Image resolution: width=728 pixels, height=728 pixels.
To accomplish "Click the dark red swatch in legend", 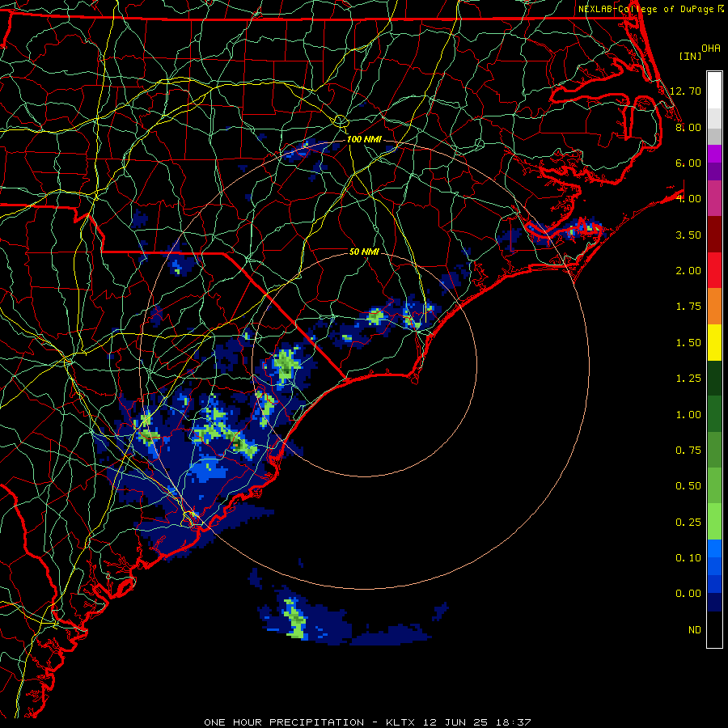I will click(x=714, y=235).
